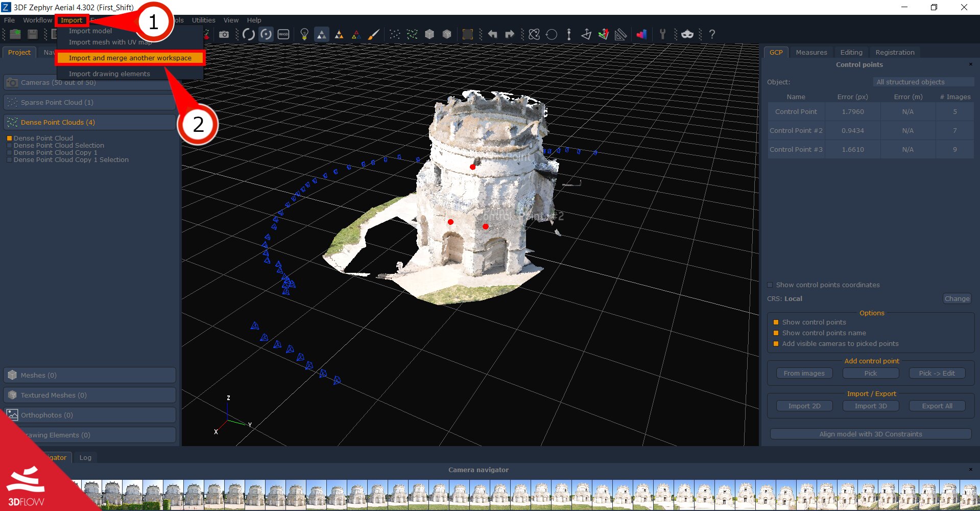980x511 pixels.
Task: Toggle the bounding box icon
Action: click(467, 34)
